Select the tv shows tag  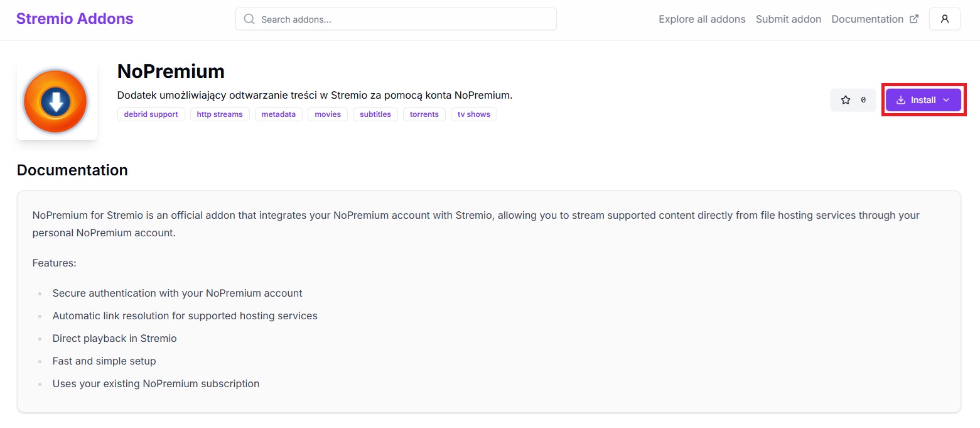474,114
